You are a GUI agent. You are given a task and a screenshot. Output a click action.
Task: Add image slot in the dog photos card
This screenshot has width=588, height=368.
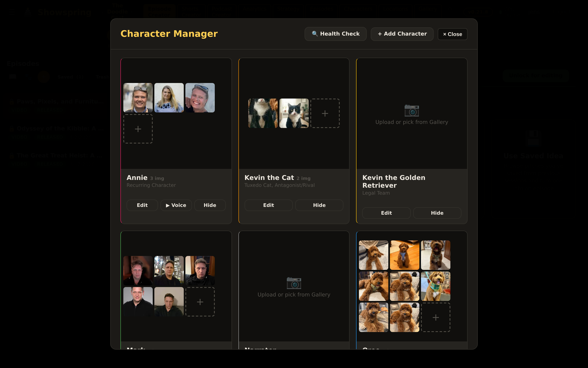[x=436, y=317]
